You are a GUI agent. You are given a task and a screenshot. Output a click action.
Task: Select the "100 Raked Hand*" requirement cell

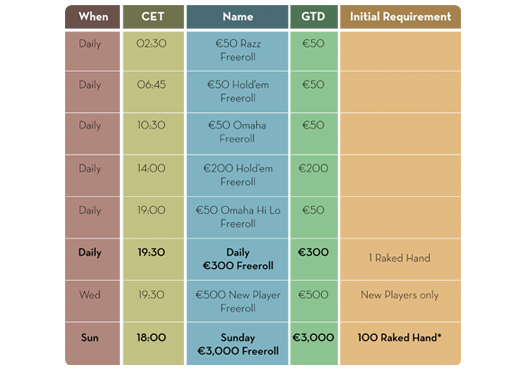click(400, 344)
